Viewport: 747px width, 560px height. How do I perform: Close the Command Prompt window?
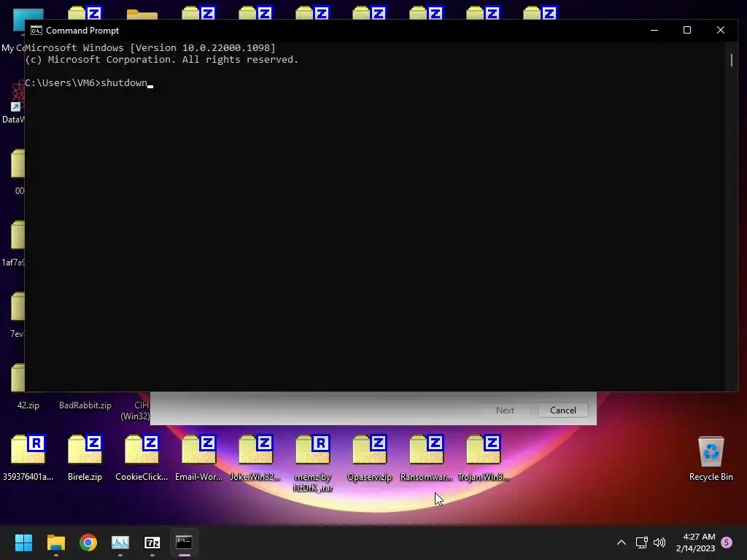coord(720,30)
